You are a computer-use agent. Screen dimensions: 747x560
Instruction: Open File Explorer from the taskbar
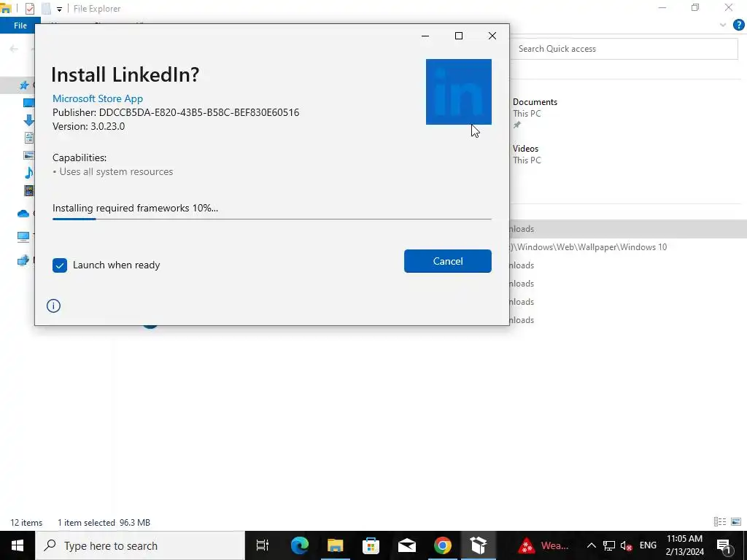[x=336, y=545]
